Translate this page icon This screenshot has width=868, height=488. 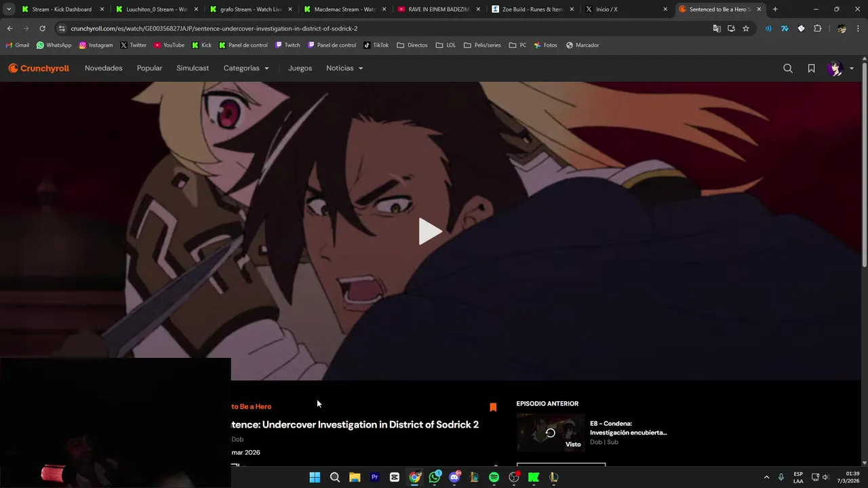(717, 28)
